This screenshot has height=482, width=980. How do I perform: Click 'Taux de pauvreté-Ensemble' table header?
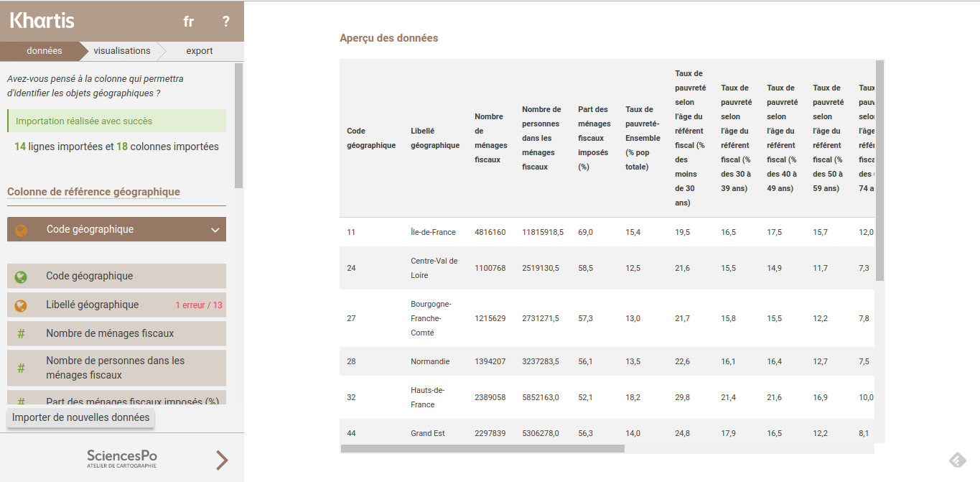pyautogui.click(x=643, y=138)
